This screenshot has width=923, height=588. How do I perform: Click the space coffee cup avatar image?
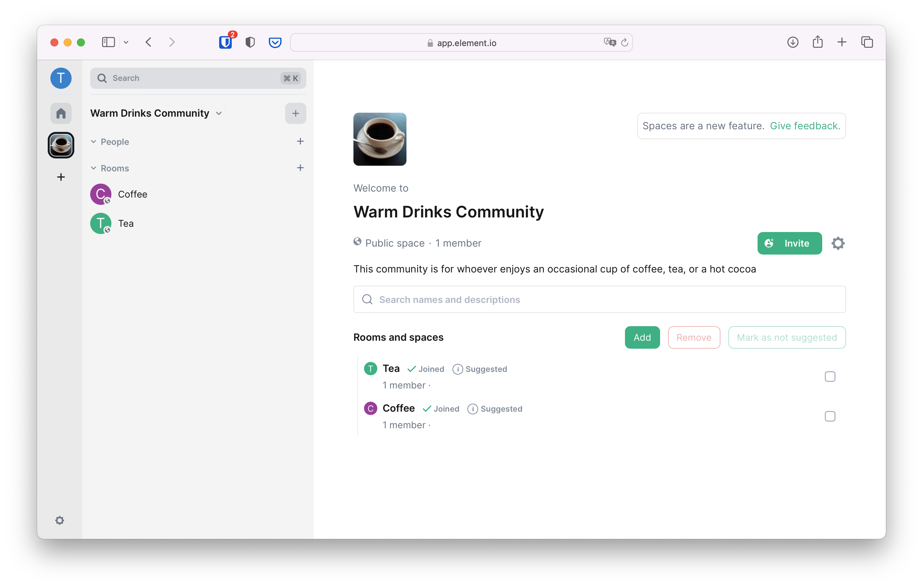[x=380, y=139]
